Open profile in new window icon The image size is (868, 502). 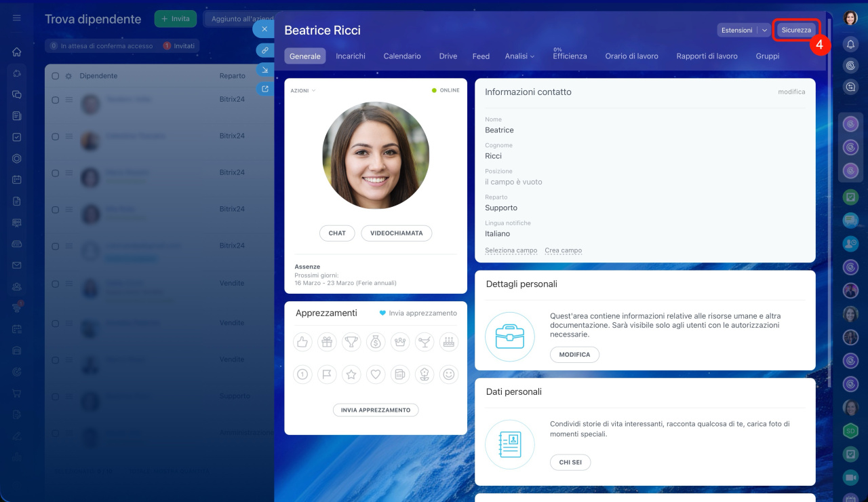click(264, 88)
